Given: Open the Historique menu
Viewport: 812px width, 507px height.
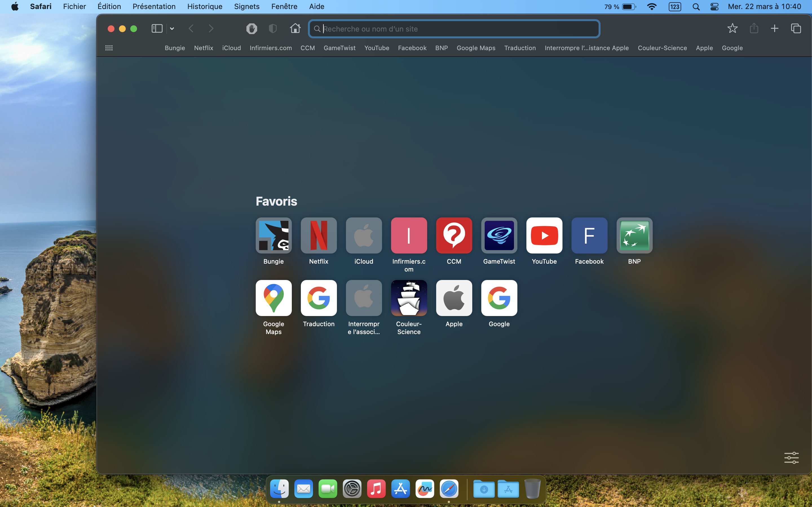Looking at the screenshot, I should click(205, 7).
